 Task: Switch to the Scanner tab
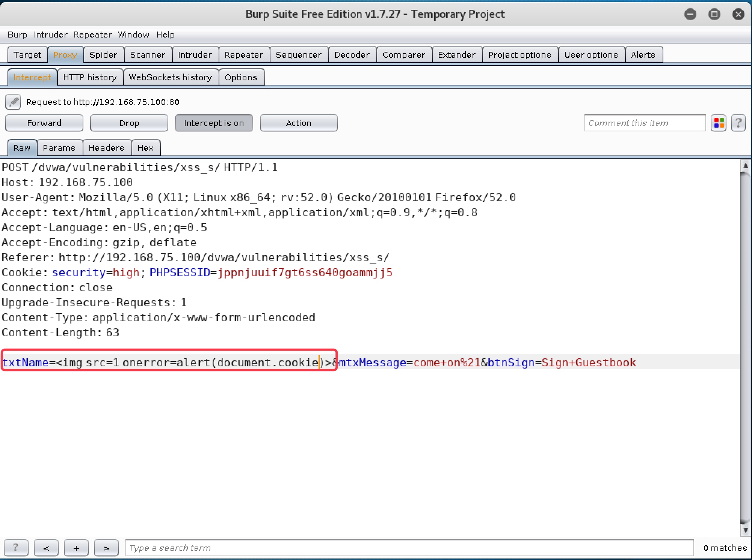click(148, 55)
